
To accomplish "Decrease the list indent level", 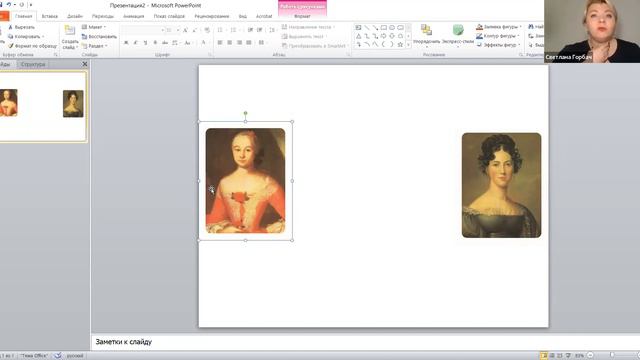I will click(250, 30).
